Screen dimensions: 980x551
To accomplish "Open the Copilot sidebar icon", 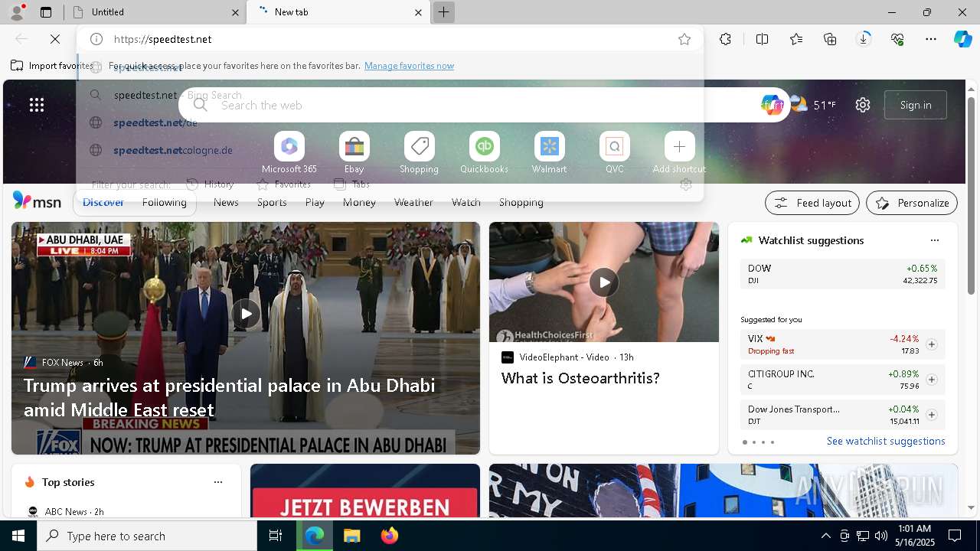I will pos(963,39).
